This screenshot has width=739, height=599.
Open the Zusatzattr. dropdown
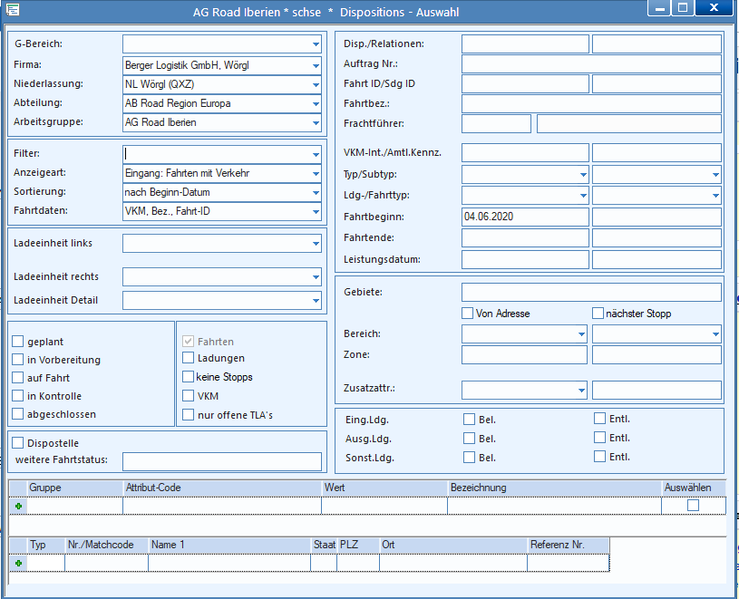click(582, 390)
